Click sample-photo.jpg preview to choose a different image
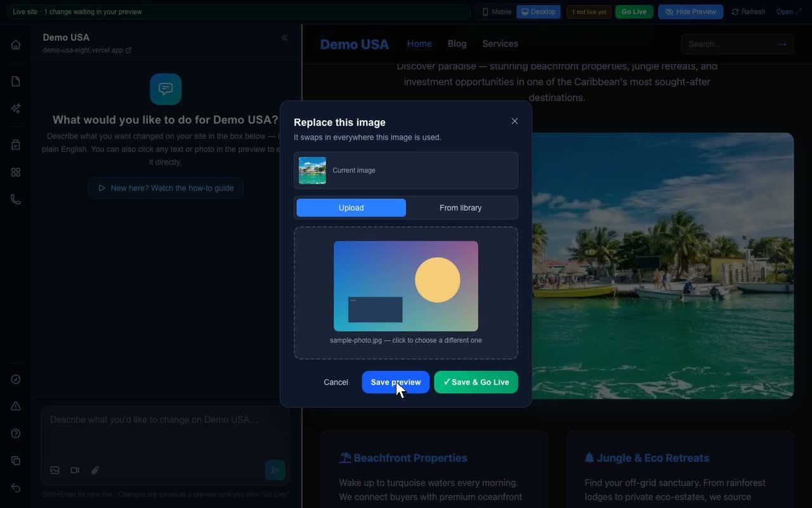812x508 pixels. tap(406, 286)
